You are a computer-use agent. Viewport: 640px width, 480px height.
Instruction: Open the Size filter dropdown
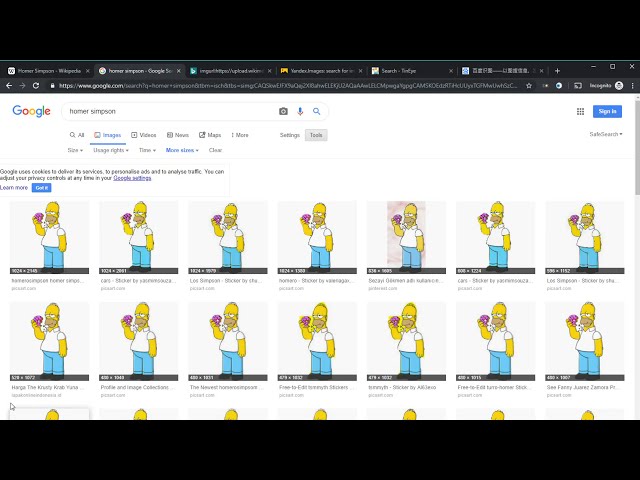75,150
